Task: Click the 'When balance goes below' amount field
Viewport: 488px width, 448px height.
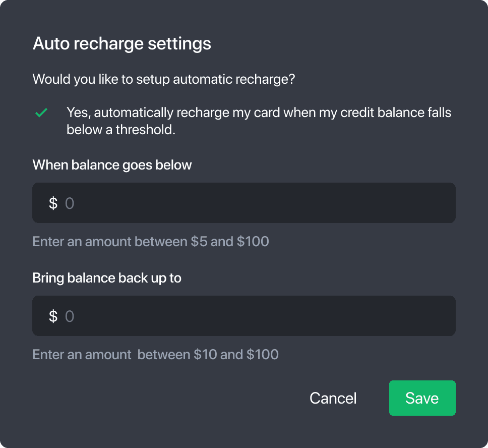Action: 252,203
